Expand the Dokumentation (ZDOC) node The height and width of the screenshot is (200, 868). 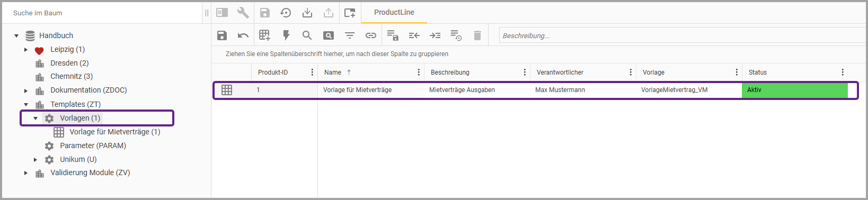click(26, 91)
